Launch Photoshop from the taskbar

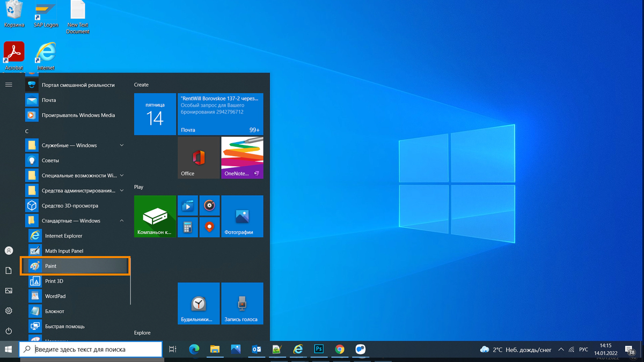319,350
